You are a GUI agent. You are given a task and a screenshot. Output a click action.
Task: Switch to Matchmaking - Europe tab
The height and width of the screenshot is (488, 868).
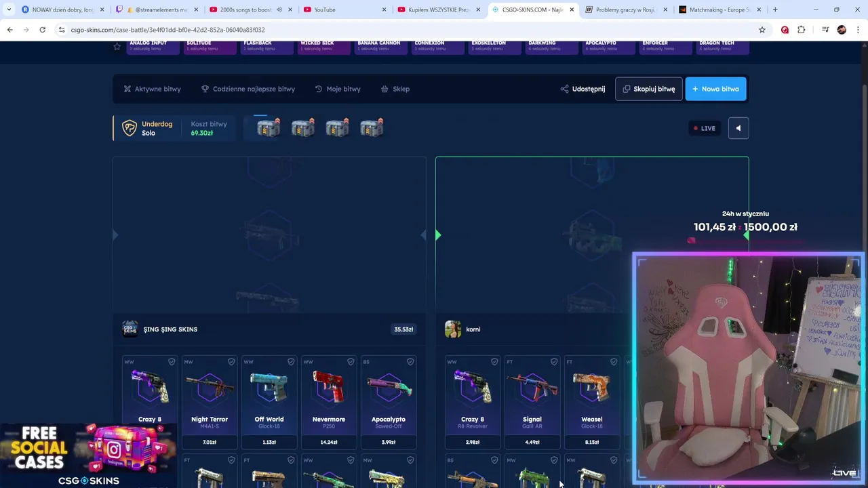pos(719,9)
